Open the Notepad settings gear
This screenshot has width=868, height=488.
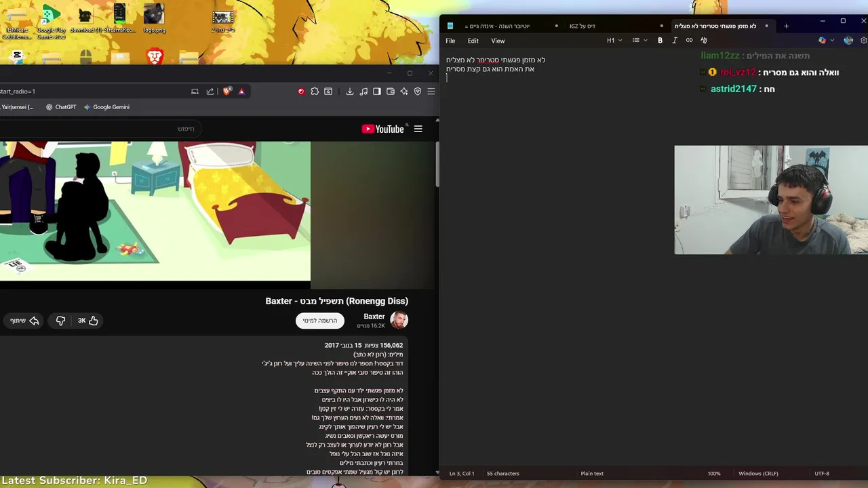coord(863,41)
